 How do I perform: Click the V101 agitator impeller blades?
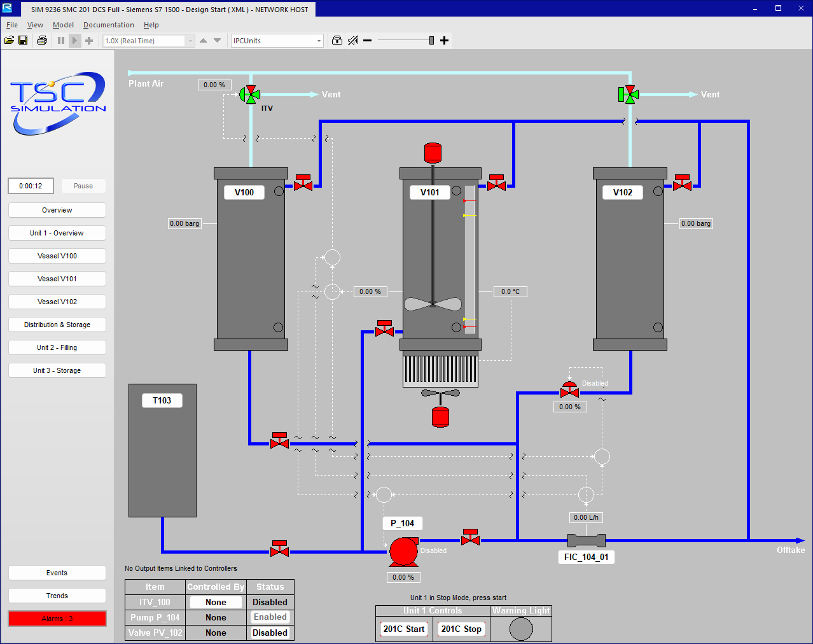(433, 304)
